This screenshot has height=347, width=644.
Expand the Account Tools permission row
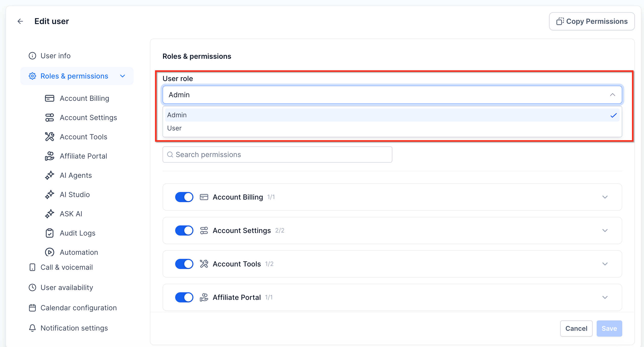pyautogui.click(x=605, y=264)
